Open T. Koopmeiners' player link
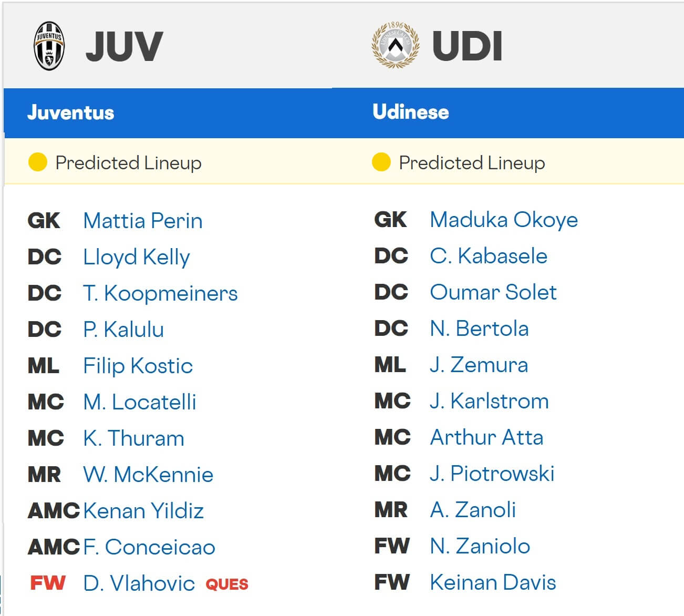684x616 pixels. tap(160, 293)
